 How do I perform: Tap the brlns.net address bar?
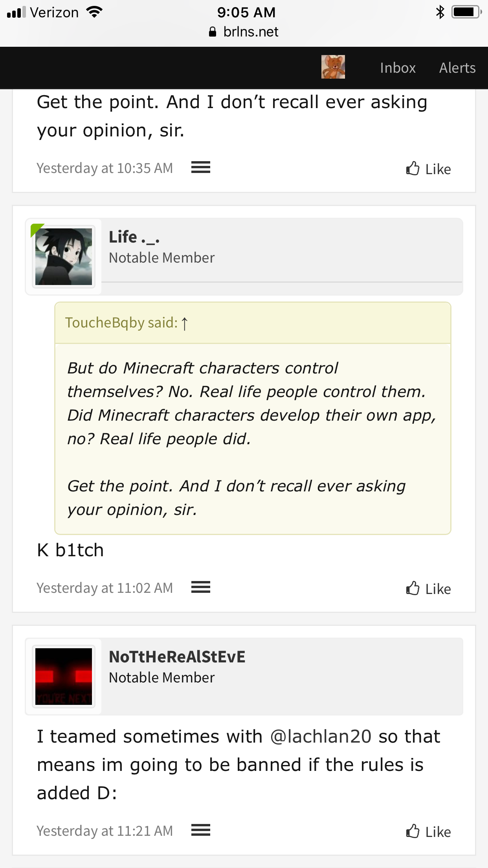click(244, 31)
